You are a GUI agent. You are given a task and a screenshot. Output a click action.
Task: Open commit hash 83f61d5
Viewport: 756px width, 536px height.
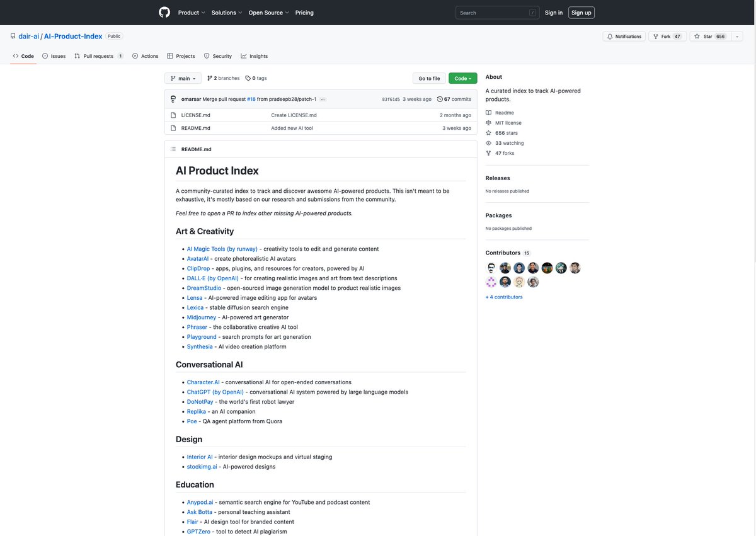click(391, 100)
